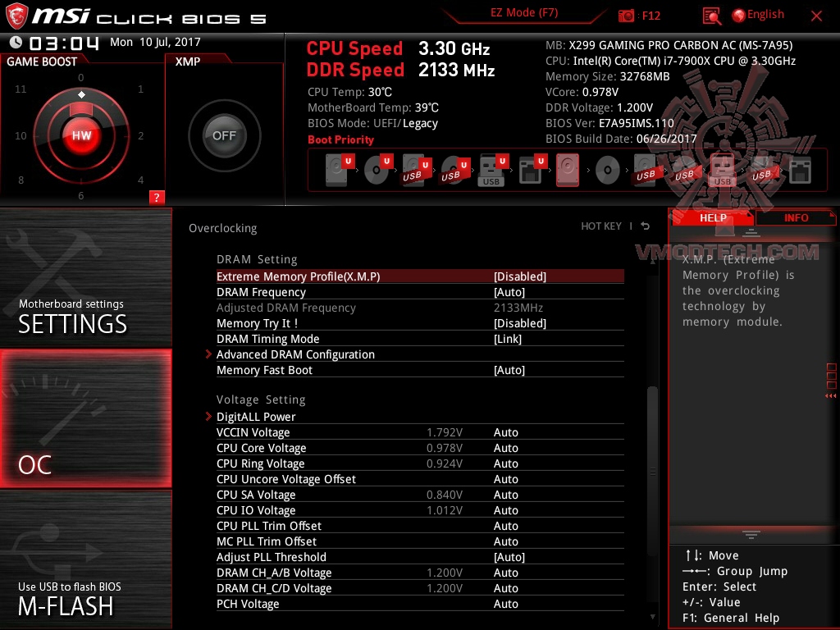Open DRAM Frequency [Auto] option
This screenshot has height=630, width=840.
tap(420, 292)
